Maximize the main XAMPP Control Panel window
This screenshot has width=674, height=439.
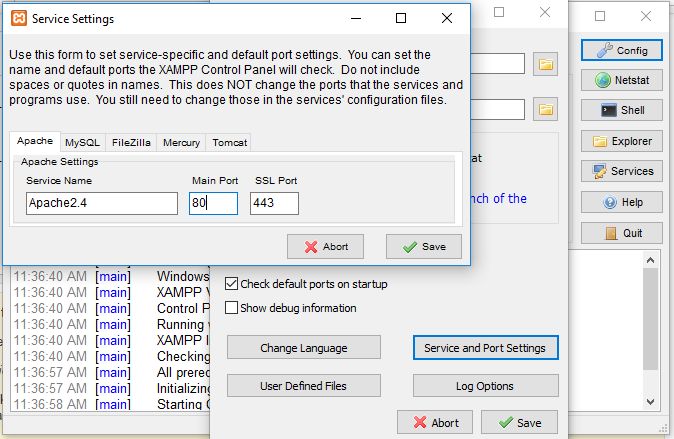pyautogui.click(x=600, y=16)
